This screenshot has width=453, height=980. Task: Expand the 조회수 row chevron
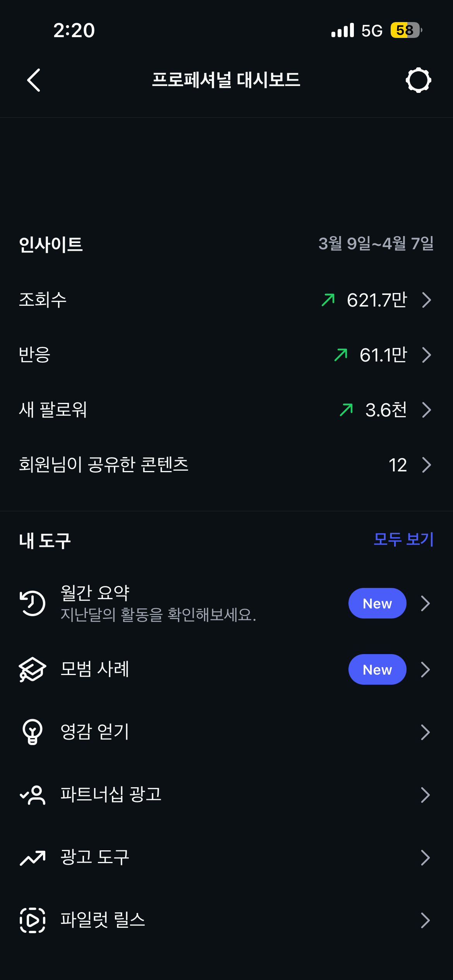426,300
